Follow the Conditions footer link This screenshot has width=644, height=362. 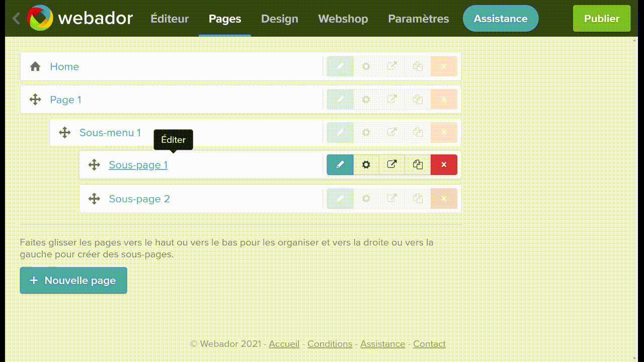click(x=330, y=344)
